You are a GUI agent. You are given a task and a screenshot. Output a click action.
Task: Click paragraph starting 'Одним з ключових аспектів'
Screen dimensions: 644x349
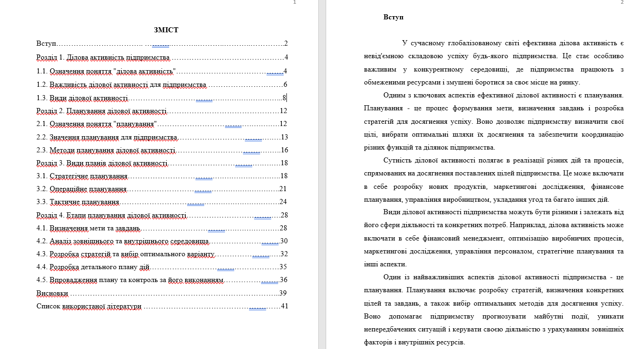(493, 121)
